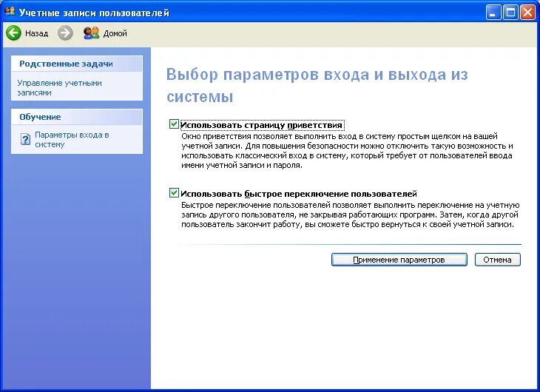
Task: Uncheck Использовать быстрое переключение пользователей checkbox
Action: 174,193
